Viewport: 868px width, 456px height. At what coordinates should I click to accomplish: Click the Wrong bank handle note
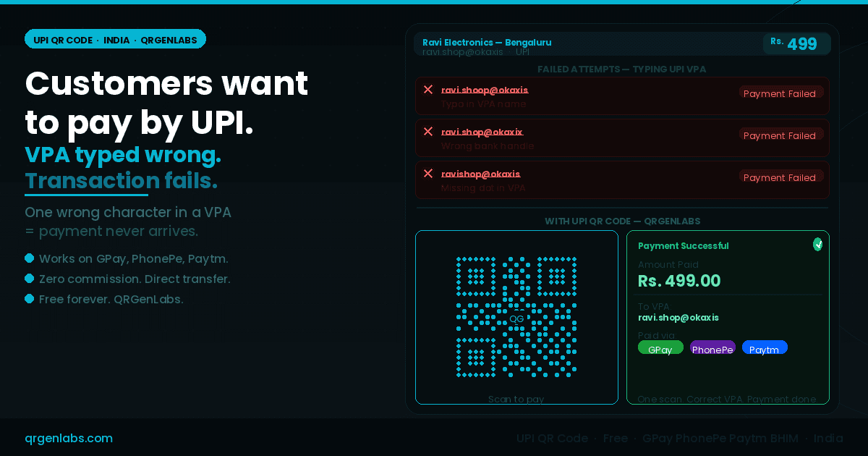(x=488, y=145)
